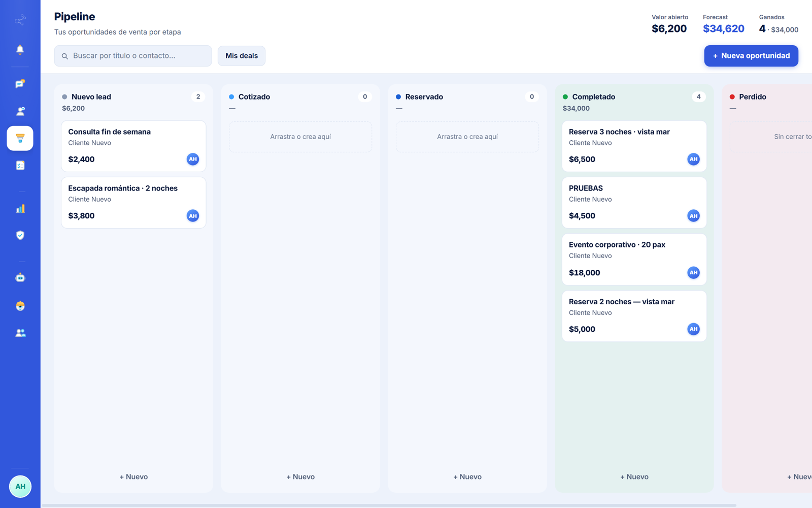Click the Nueva oportunidad button
Screen dimensions: 812x508
point(751,56)
